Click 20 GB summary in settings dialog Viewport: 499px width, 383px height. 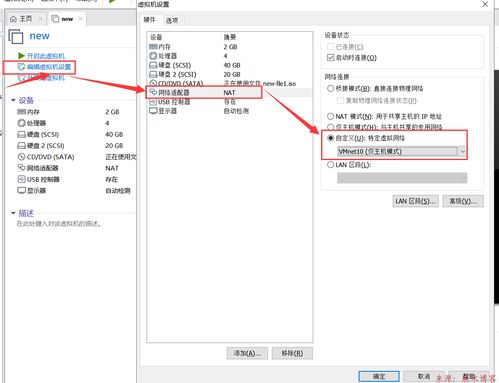point(232,74)
